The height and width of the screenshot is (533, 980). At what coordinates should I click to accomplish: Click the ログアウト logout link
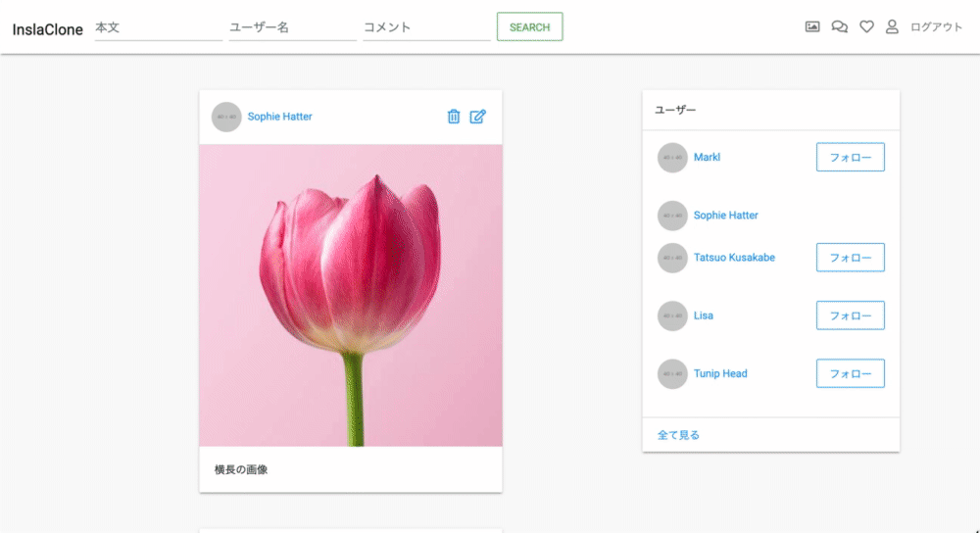pyautogui.click(x=936, y=26)
